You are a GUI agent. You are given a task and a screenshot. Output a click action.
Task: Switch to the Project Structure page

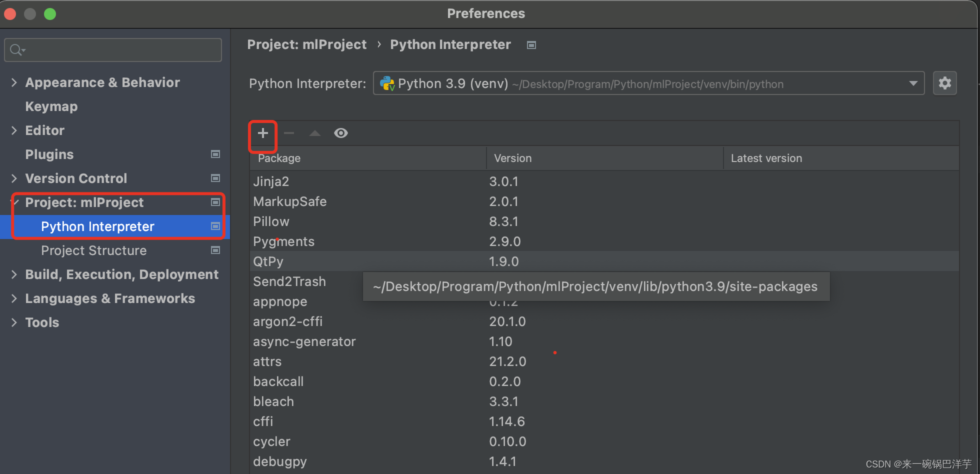[x=93, y=250]
